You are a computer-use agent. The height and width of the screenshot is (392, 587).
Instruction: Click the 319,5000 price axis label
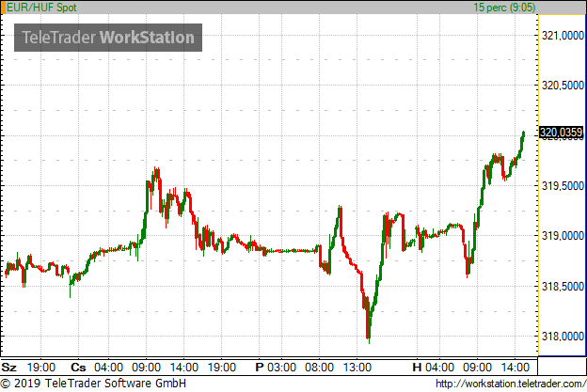tap(563, 186)
